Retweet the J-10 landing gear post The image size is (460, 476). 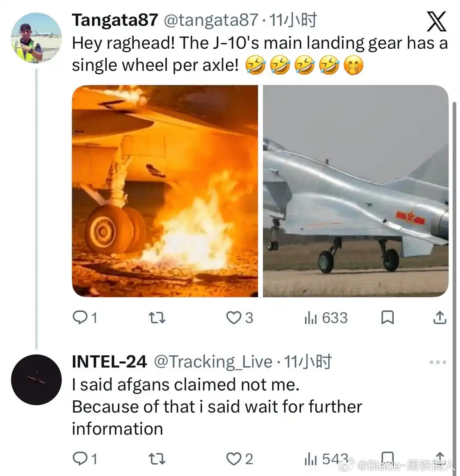156,318
